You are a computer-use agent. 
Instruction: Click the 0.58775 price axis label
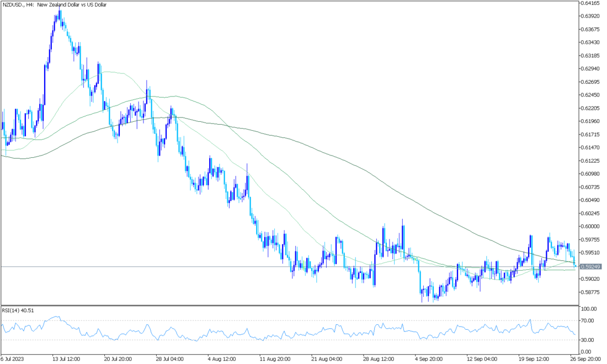click(x=591, y=292)
